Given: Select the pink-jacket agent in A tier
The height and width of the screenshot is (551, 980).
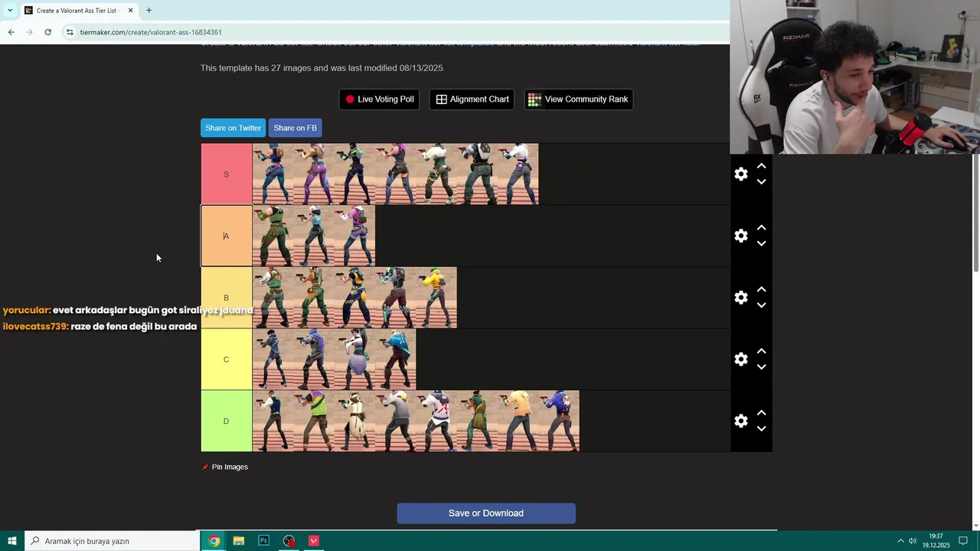Looking at the screenshot, I should click(x=354, y=236).
